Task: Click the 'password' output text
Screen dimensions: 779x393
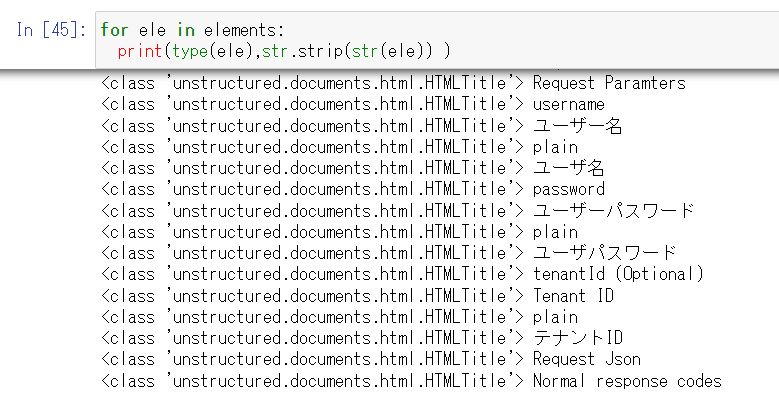Action: click(568, 189)
